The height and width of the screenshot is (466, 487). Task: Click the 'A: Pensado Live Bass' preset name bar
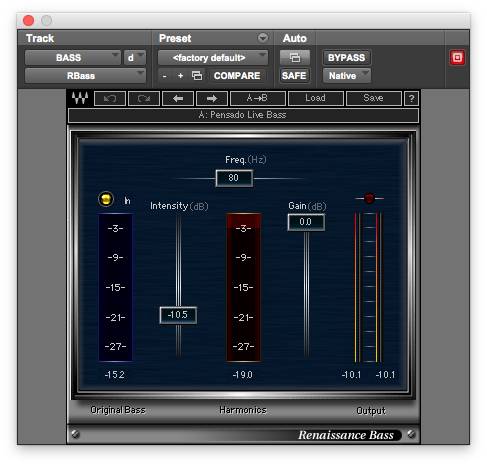[x=243, y=115]
